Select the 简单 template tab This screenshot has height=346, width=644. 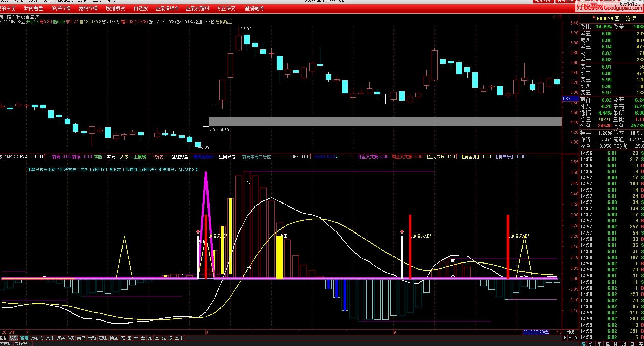81,338
